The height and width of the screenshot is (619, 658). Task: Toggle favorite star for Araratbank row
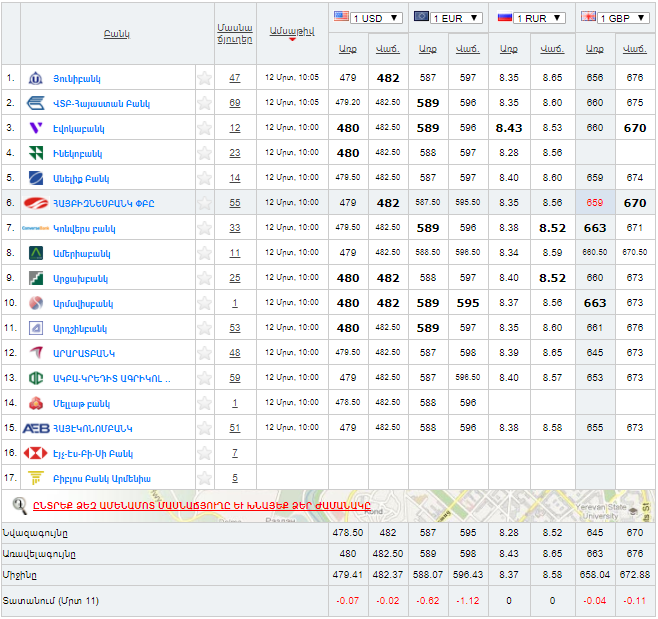tap(204, 353)
